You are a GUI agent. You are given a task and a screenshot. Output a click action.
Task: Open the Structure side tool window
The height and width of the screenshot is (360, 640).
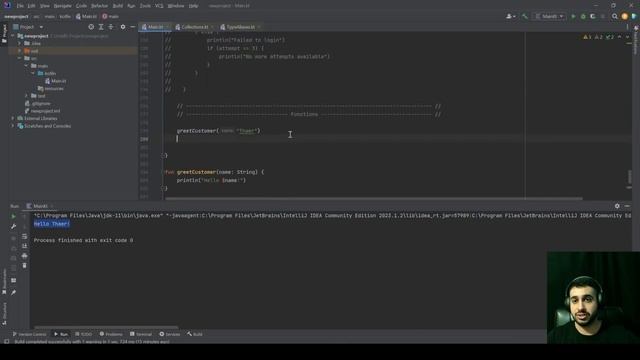coord(4,313)
